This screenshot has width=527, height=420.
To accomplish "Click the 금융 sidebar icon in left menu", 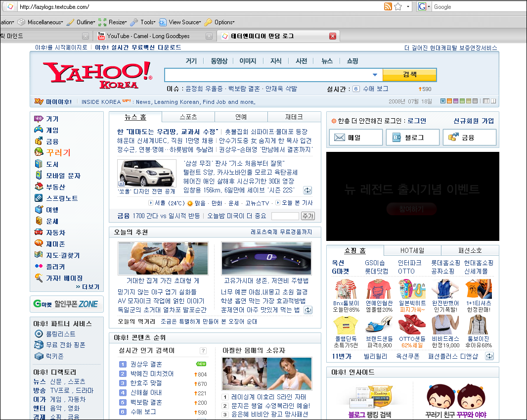I will pyautogui.click(x=39, y=141).
